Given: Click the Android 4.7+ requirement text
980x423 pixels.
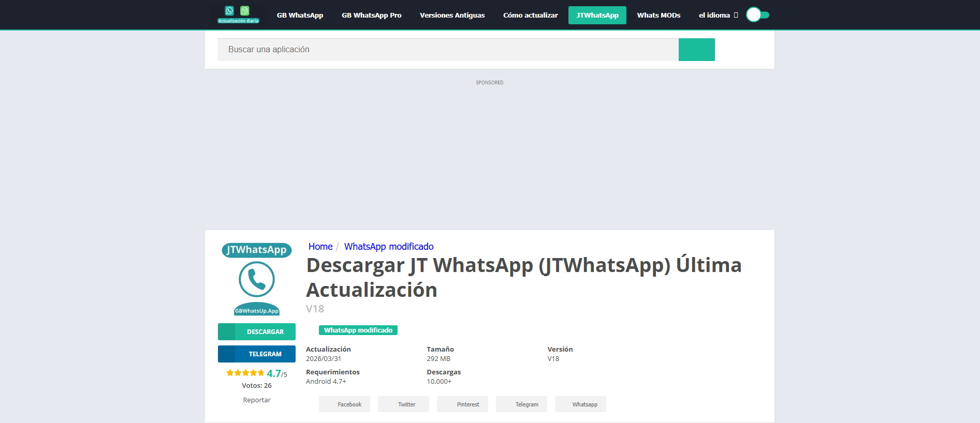Looking at the screenshot, I should (326, 382).
